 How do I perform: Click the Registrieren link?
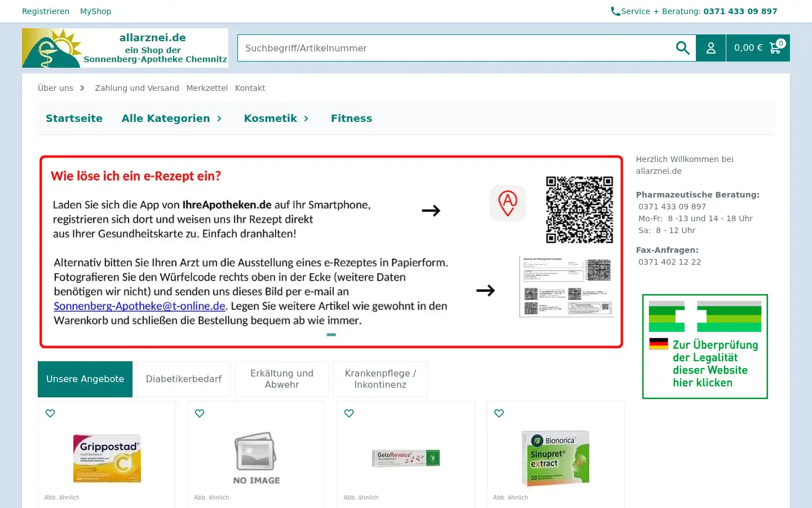pyautogui.click(x=46, y=11)
